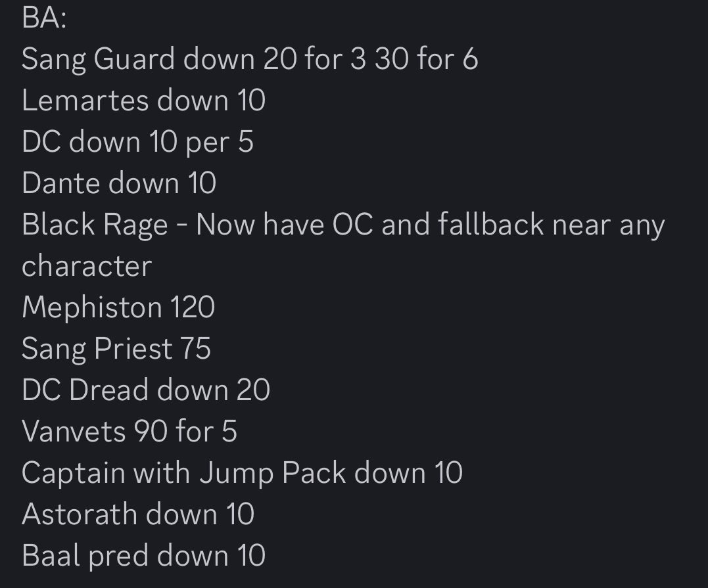Click the word 'Vanvets'

pos(74,432)
